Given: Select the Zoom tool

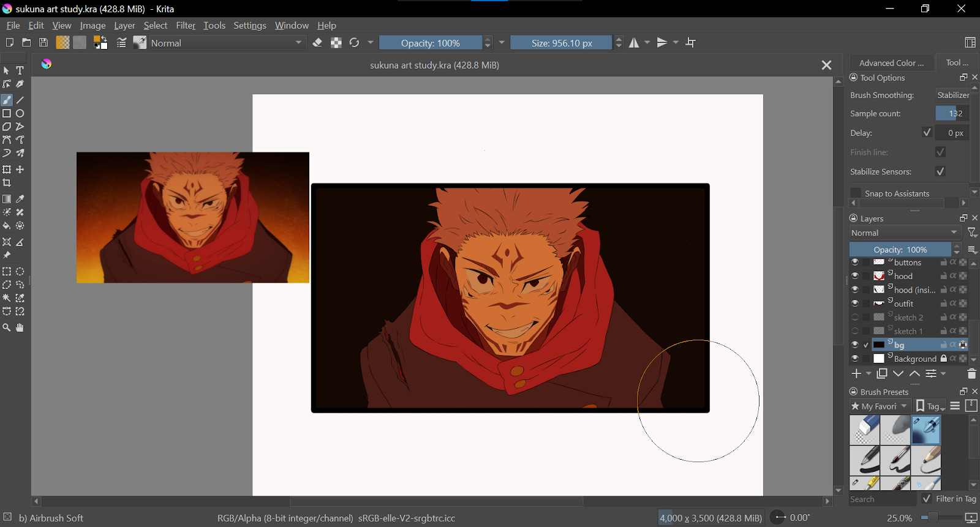Looking at the screenshot, I should click(7, 328).
